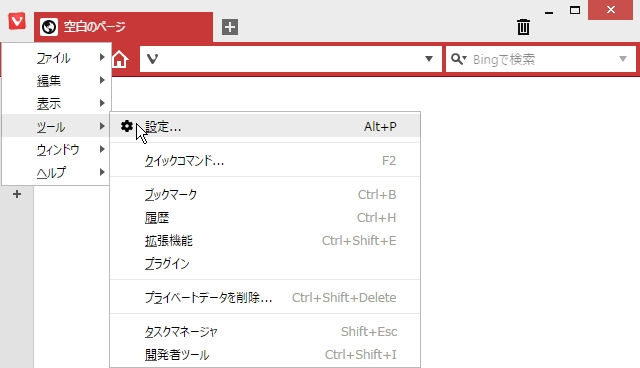Viewport: 640px width, 368px height.
Task: Maximize the browser window
Action: point(575,11)
